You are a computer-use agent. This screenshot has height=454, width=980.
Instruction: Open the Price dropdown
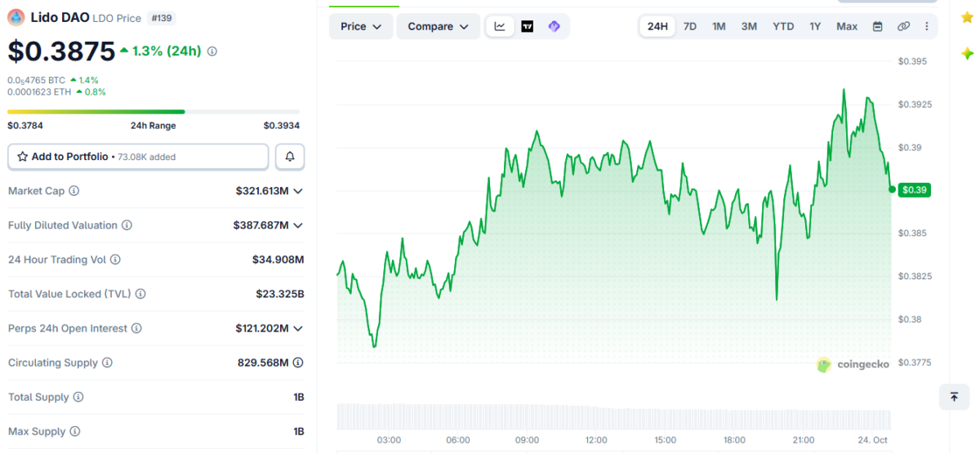coord(361,26)
